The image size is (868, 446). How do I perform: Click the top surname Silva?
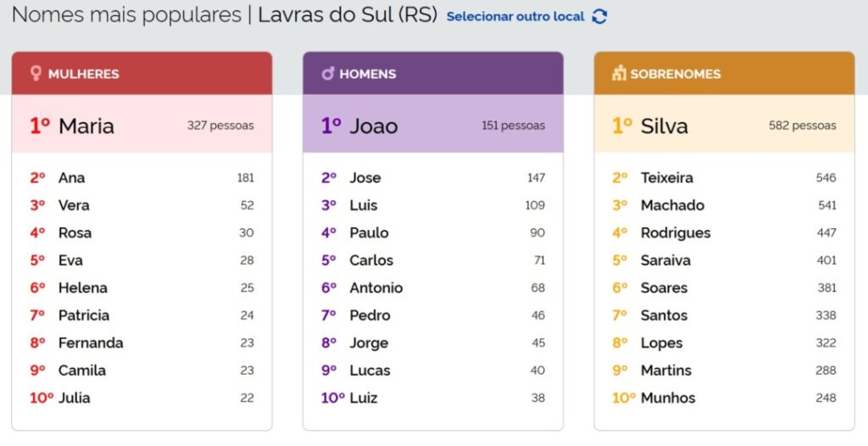665,126
